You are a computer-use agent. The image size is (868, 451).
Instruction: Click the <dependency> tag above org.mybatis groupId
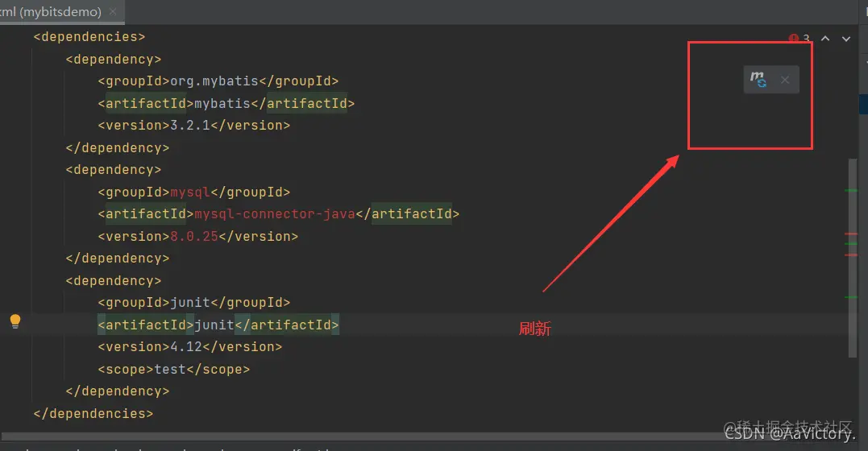114,60
